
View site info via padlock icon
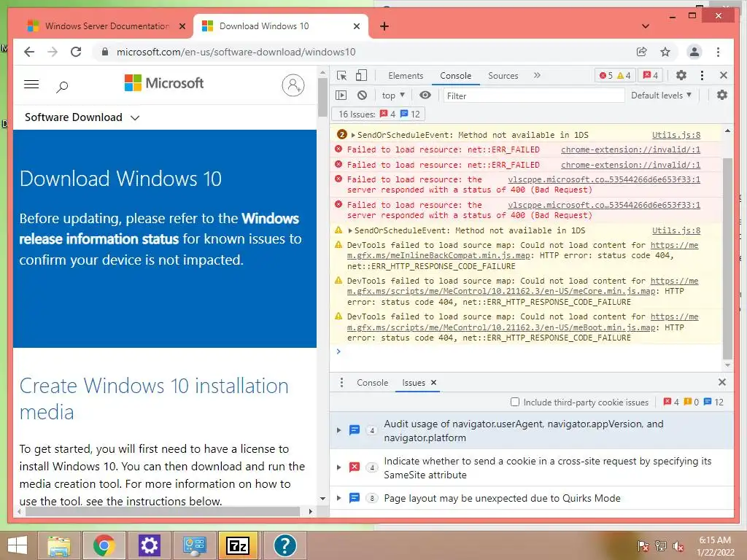tap(105, 52)
